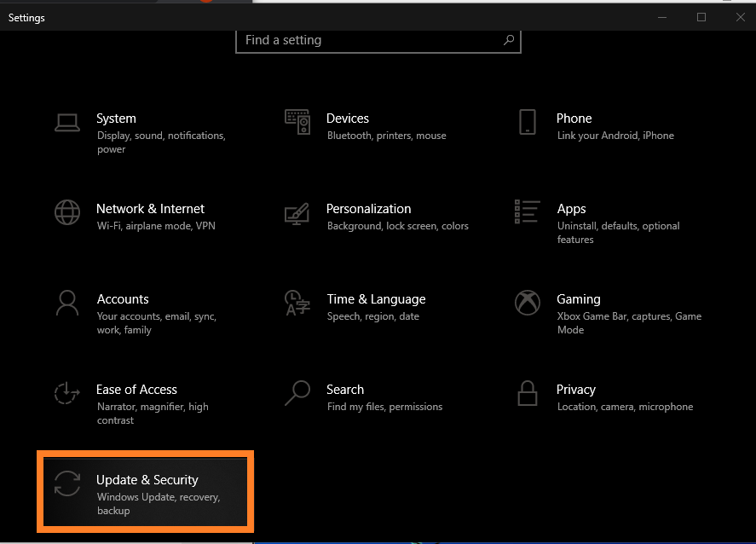Click the Time & Language icon

click(297, 303)
